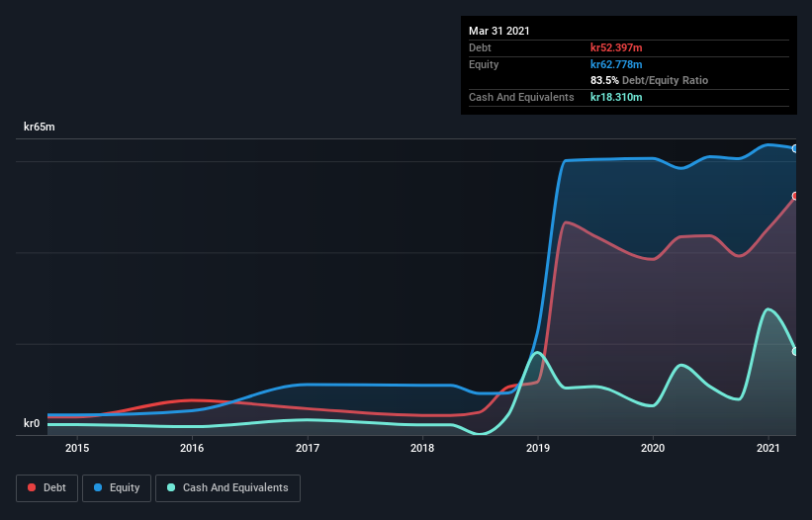The height and width of the screenshot is (520, 812).
Task: Toggle the Equity series legend button
Action: [x=117, y=488]
